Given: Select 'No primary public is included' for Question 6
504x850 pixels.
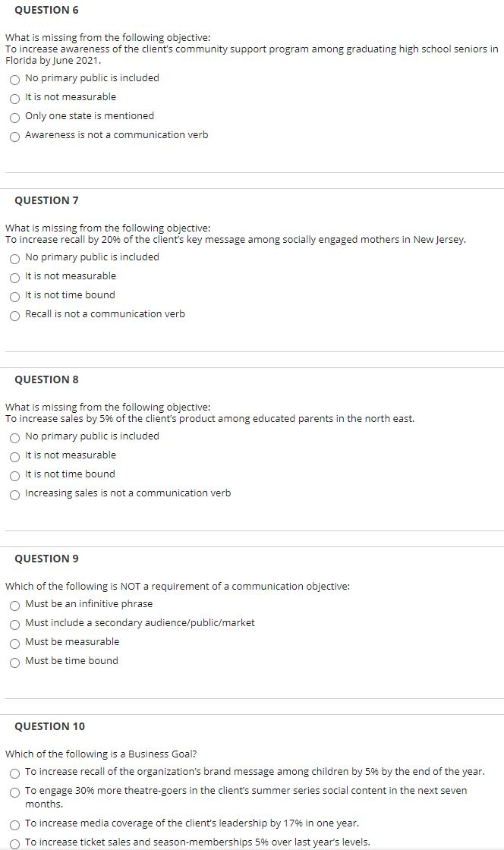Looking at the screenshot, I should 15,78.
